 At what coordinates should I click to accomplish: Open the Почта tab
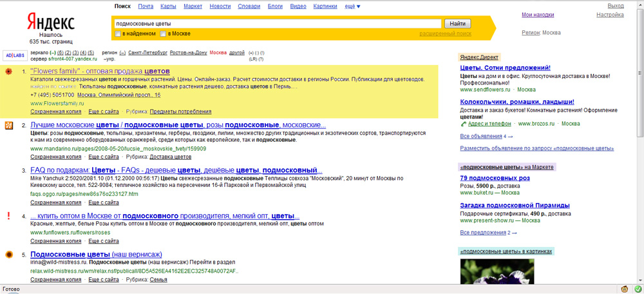click(146, 6)
